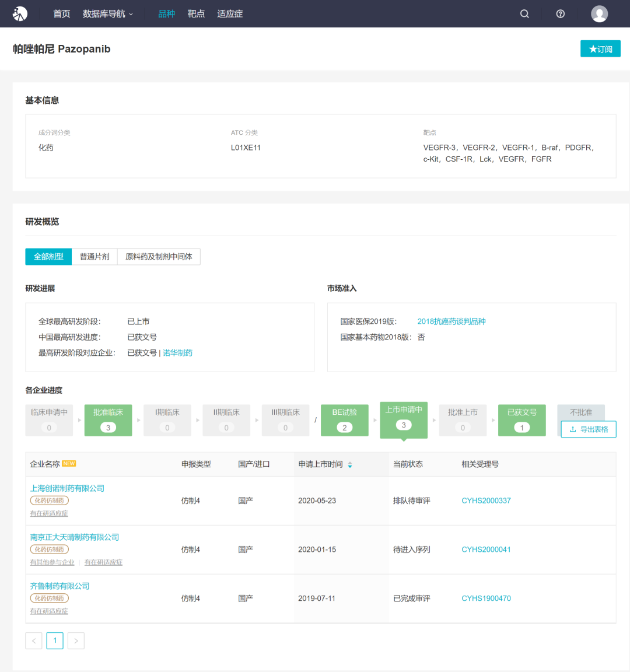Click the date 2020-01-15
This screenshot has width=630, height=672.
pos(317,549)
